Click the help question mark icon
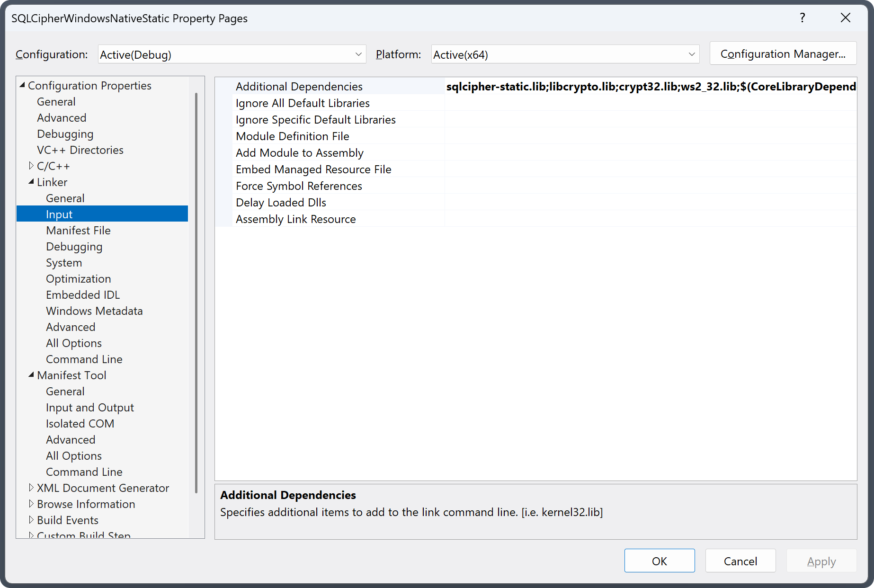This screenshot has height=588, width=874. point(803,18)
